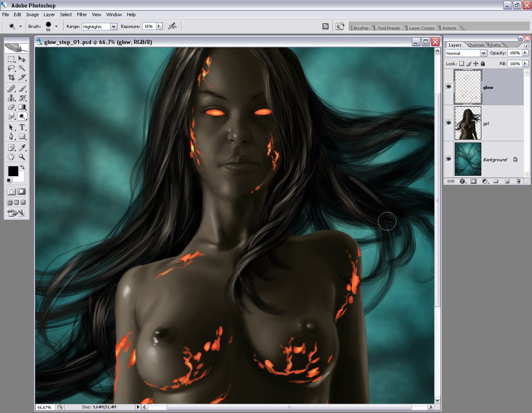Hide the girl layer
The height and width of the screenshot is (413, 532).
tap(448, 123)
